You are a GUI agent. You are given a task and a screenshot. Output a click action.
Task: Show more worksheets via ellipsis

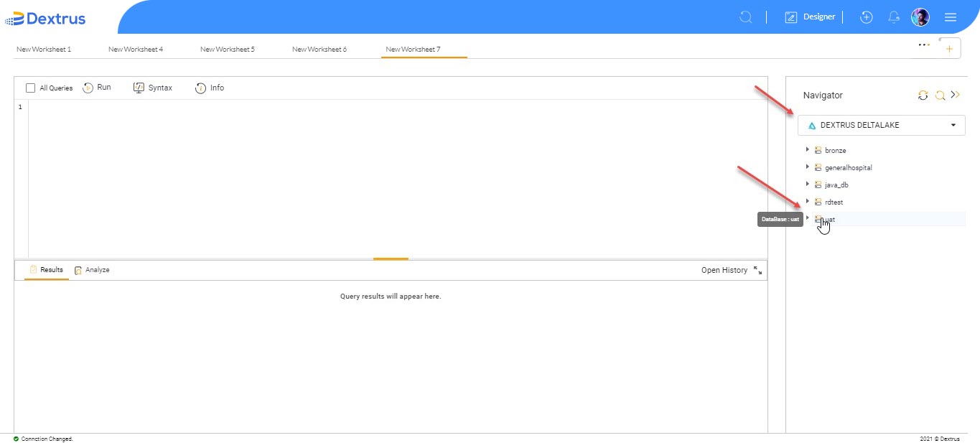924,45
